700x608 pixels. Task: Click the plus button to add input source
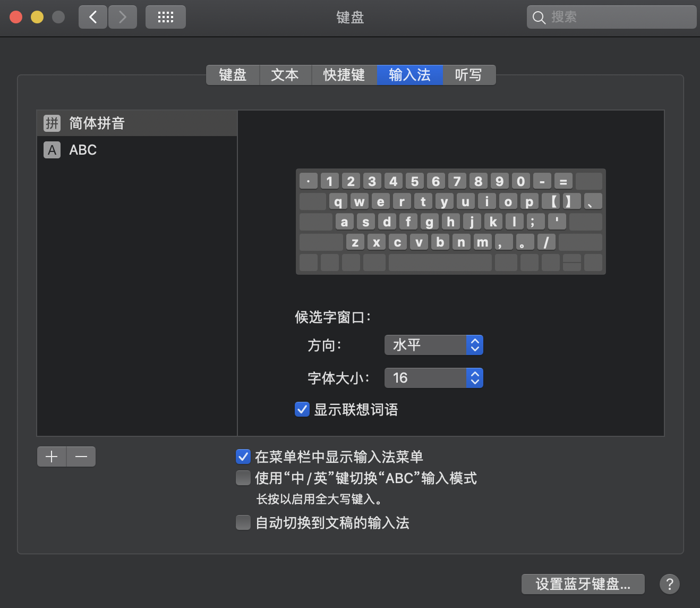pos(52,457)
